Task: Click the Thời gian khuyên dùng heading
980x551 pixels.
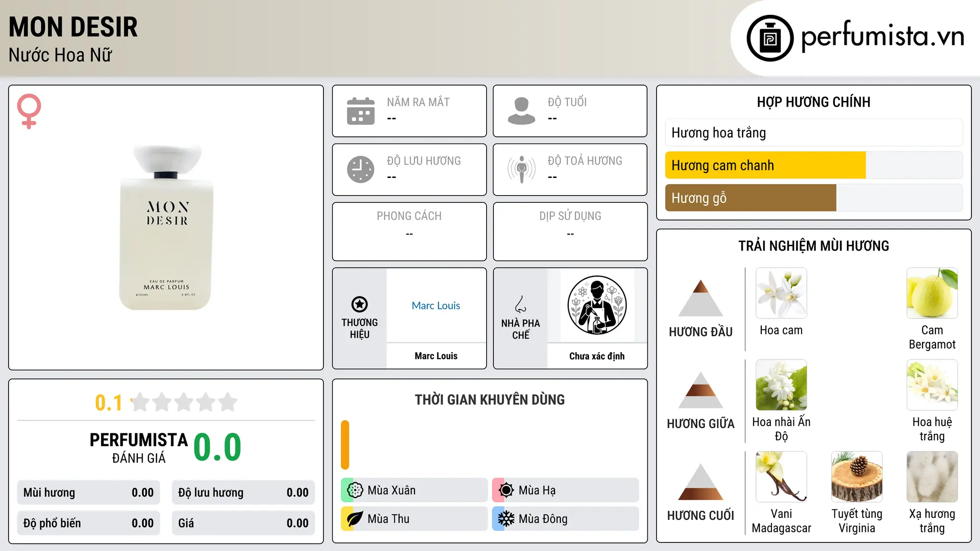Action: click(490, 399)
